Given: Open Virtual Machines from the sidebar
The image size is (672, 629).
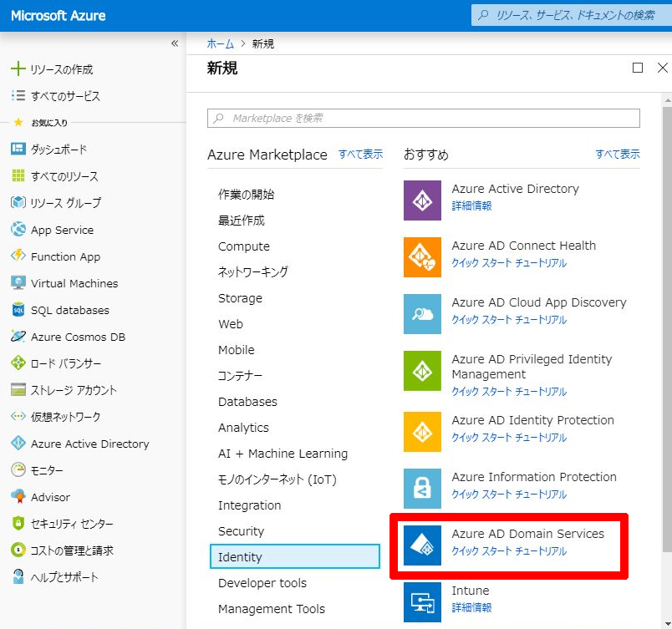Looking at the screenshot, I should 74,283.
